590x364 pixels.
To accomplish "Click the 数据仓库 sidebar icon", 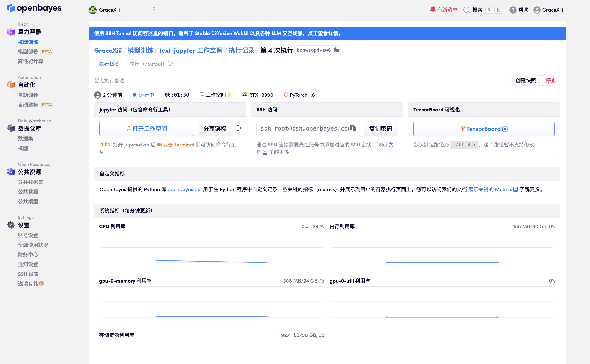I will coord(11,128).
